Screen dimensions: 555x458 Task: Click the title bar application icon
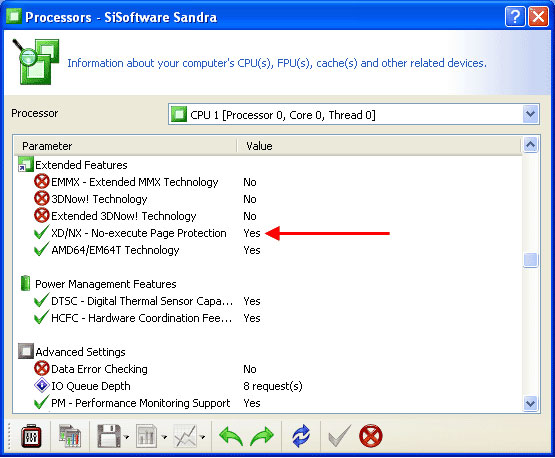(x=14, y=17)
